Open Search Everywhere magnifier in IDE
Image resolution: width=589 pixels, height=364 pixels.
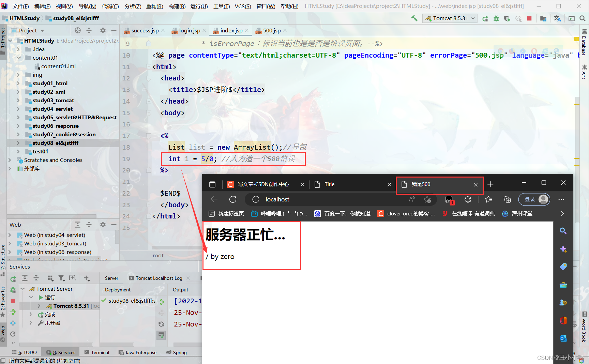[583, 18]
